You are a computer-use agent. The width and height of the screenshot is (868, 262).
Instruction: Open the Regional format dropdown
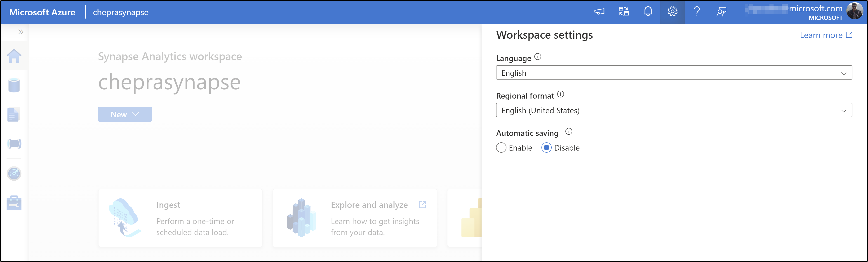(x=674, y=110)
